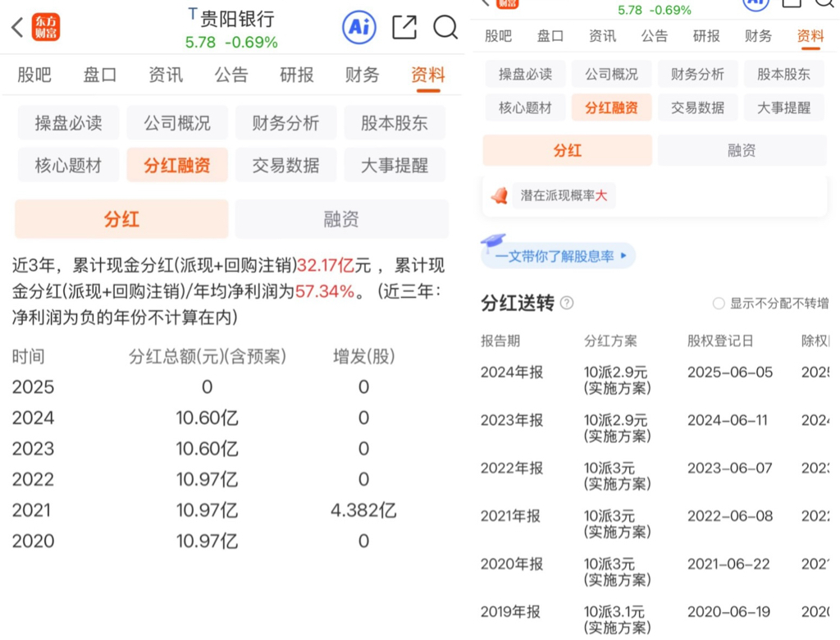Screen dimensions: 840x640
Task: Open 交易数据 in left panel
Action: (x=286, y=165)
